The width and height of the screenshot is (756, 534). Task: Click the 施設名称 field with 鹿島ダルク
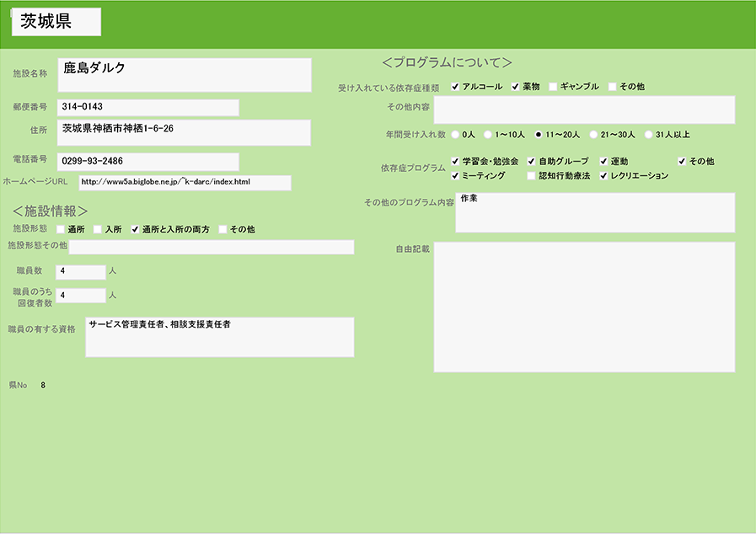tap(185, 75)
